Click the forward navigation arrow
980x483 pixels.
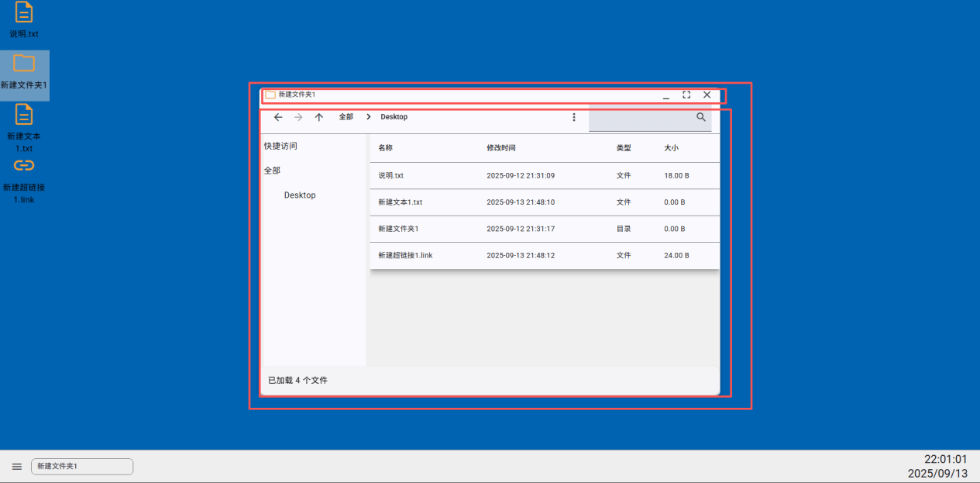coord(298,117)
